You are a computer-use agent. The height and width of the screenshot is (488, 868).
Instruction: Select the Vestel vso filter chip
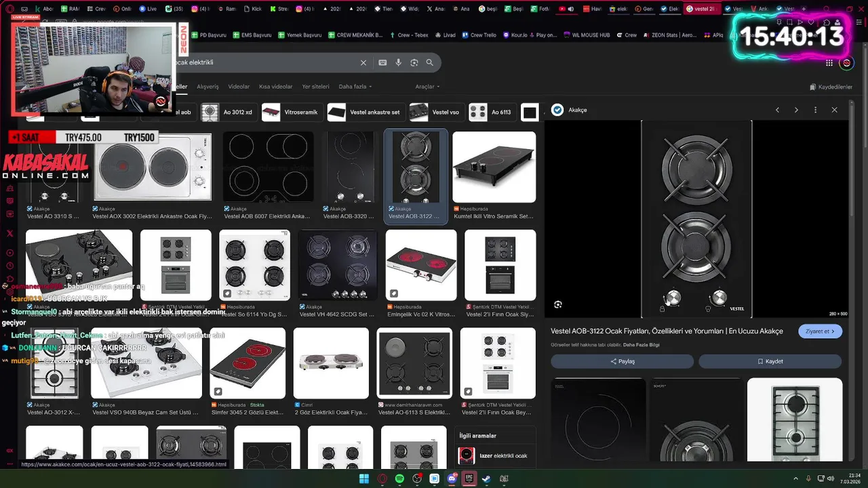[436, 112]
